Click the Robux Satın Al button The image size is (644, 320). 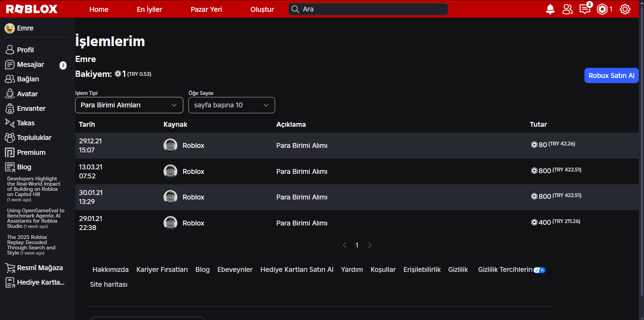point(611,75)
